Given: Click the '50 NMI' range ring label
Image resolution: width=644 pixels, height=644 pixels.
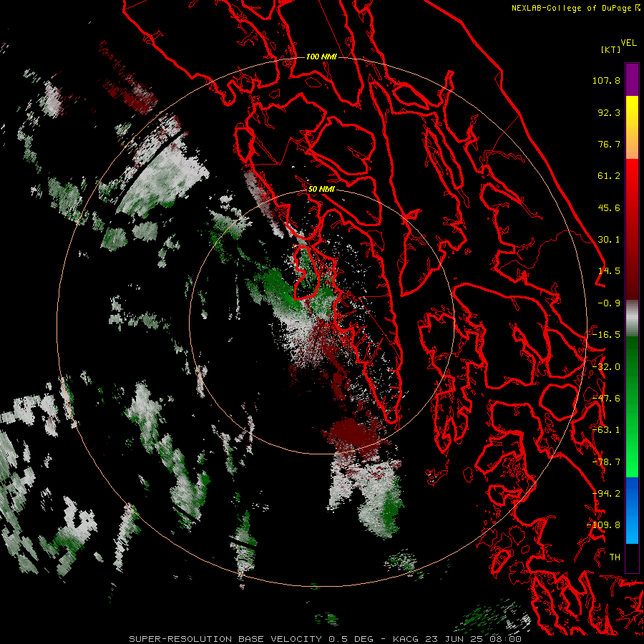Looking at the screenshot, I should pos(321,189).
